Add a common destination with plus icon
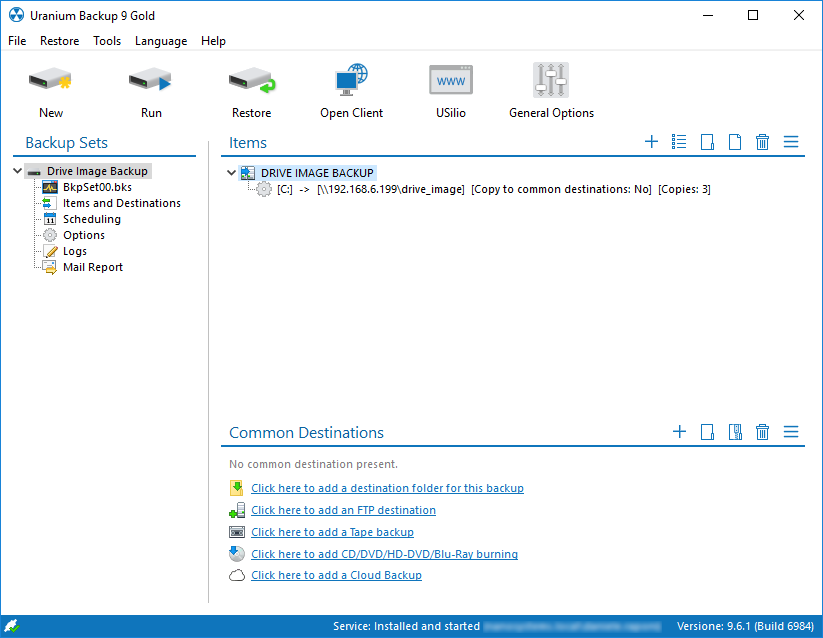This screenshot has height=638, width=823. pos(679,432)
